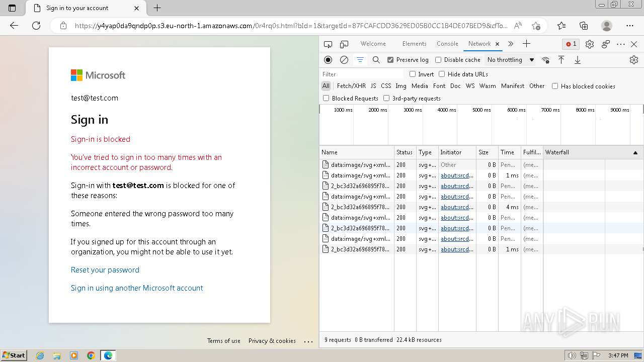The width and height of the screenshot is (644, 362).
Task: Toggle device emulation icon in DevTools
Action: click(x=344, y=44)
